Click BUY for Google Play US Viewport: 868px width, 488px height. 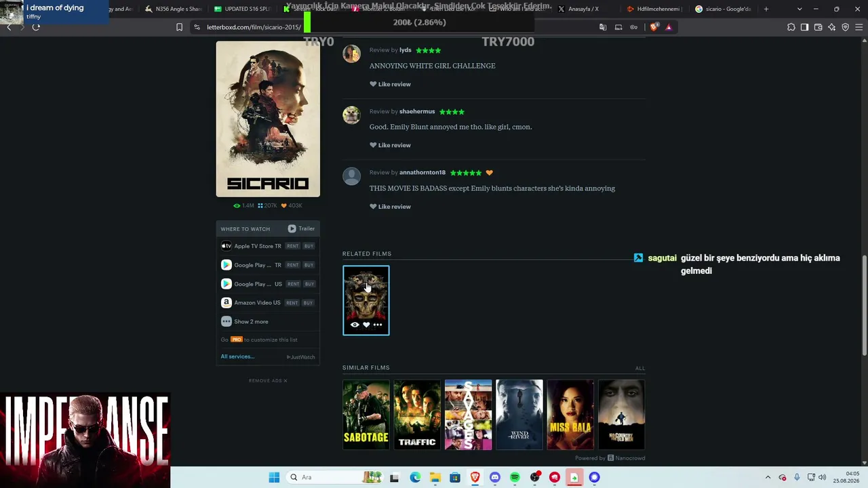pyautogui.click(x=309, y=284)
